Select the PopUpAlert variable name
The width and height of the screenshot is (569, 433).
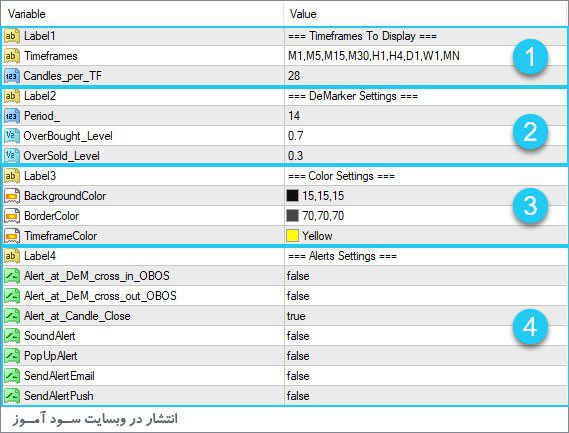point(50,356)
